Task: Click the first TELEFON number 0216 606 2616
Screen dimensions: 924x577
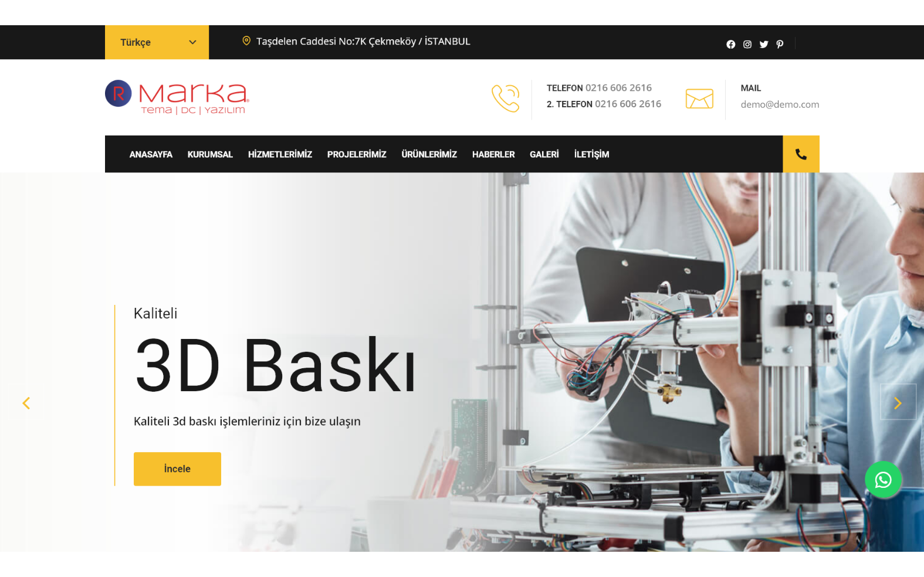Action: click(x=618, y=88)
